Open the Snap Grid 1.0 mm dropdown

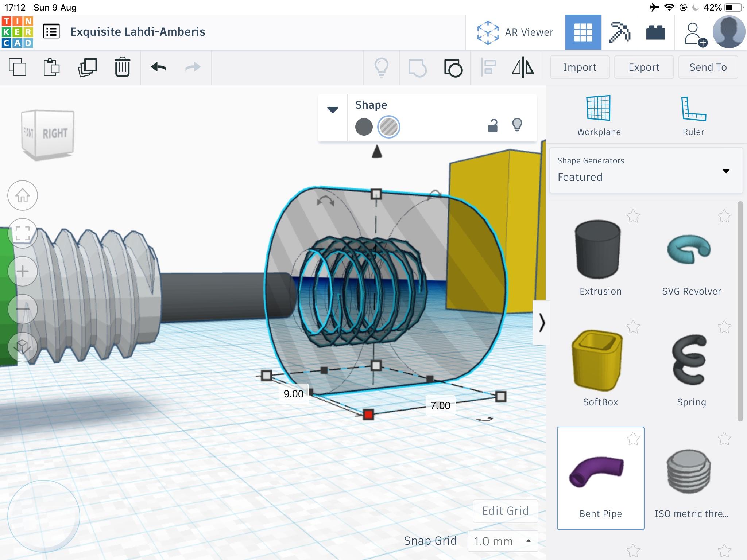coord(503,541)
